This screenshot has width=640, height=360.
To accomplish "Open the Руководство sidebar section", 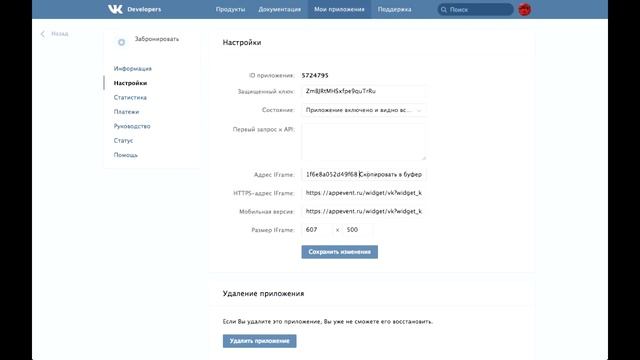I will click(x=132, y=126).
